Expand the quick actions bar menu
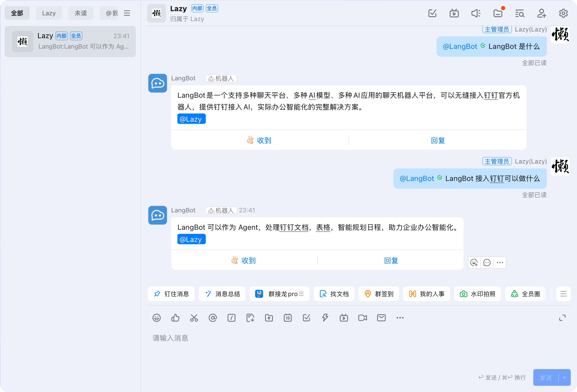This screenshot has height=392, width=577. click(x=563, y=294)
